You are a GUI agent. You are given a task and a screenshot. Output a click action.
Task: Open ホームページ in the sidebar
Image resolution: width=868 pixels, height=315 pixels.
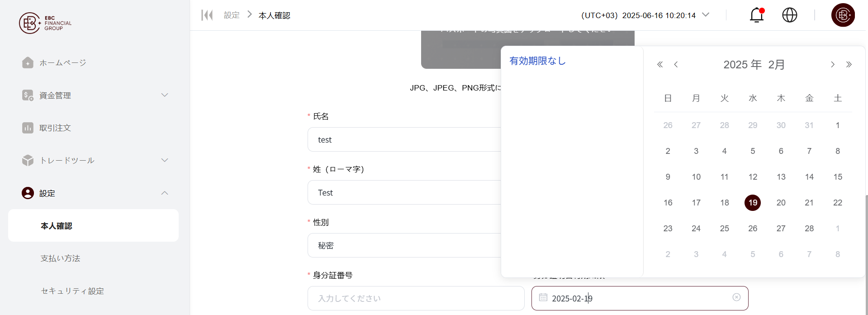click(x=62, y=63)
